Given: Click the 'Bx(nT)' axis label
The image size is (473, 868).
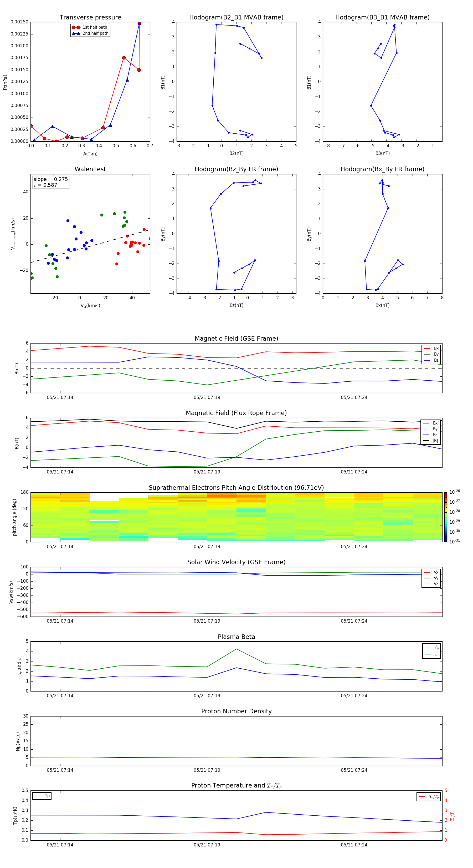Looking at the screenshot, I should point(382,305).
